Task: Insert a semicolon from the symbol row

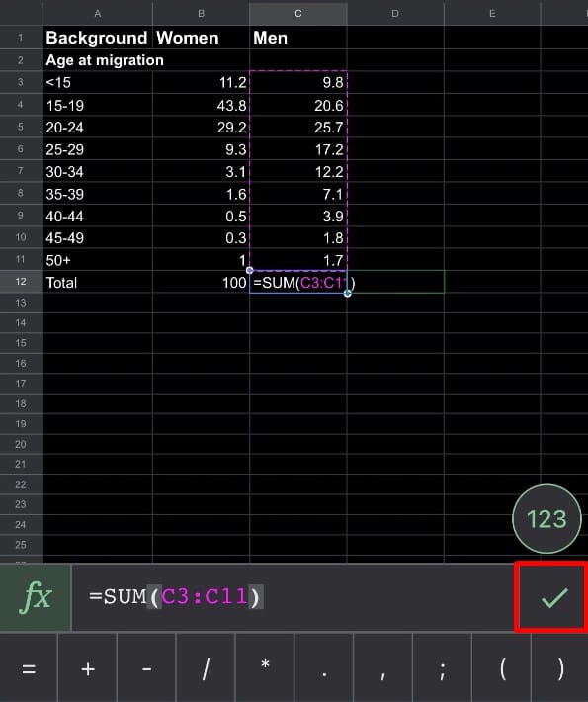Action: [x=442, y=669]
